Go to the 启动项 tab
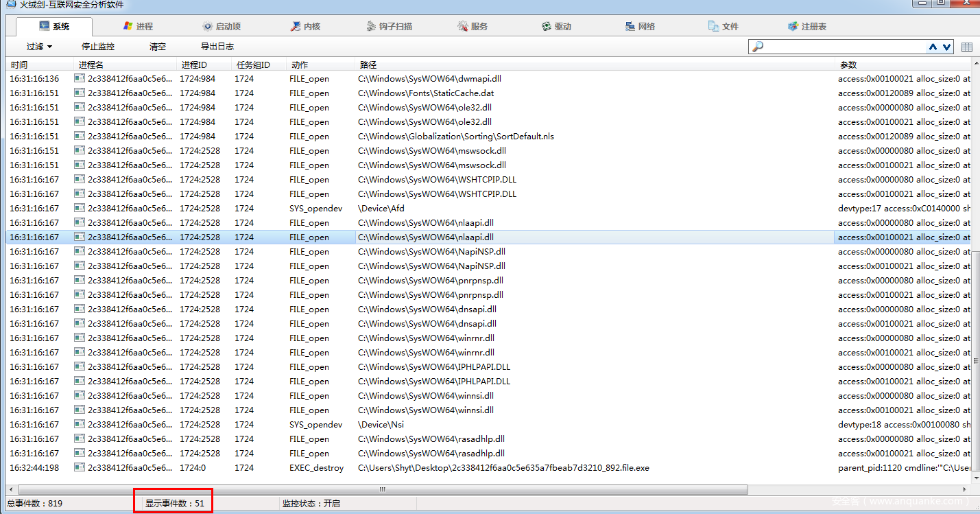This screenshot has width=980, height=514. 221,27
